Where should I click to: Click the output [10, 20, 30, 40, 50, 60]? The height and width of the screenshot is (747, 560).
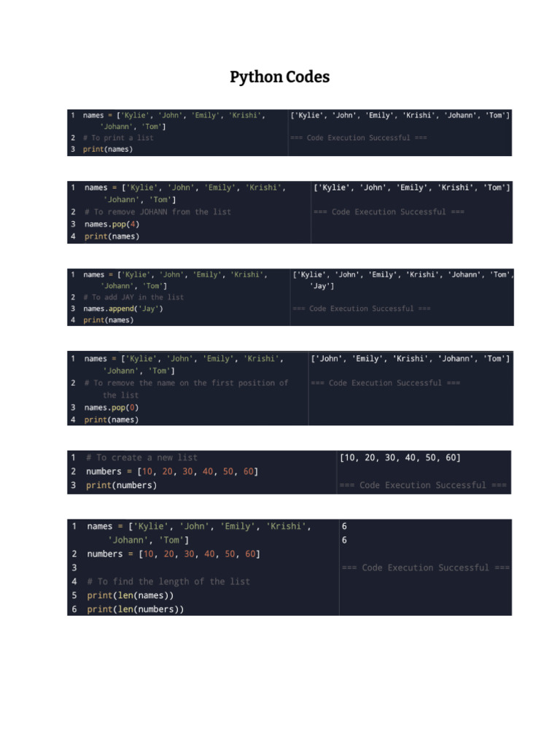pos(400,457)
